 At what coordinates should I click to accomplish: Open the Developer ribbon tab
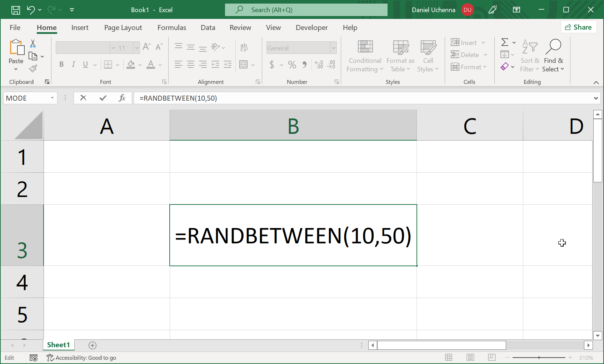click(311, 27)
